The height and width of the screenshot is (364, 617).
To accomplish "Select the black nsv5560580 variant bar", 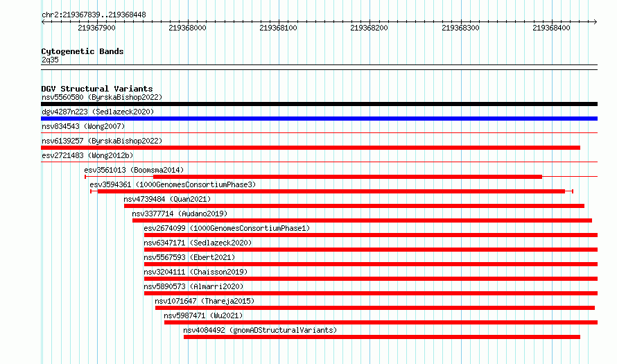I will pyautogui.click(x=319, y=104).
